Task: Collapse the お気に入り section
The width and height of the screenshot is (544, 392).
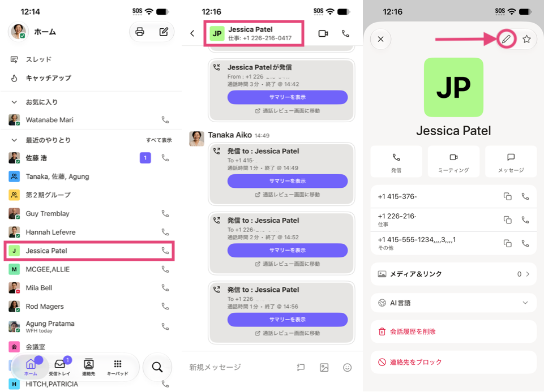Action: tap(14, 102)
